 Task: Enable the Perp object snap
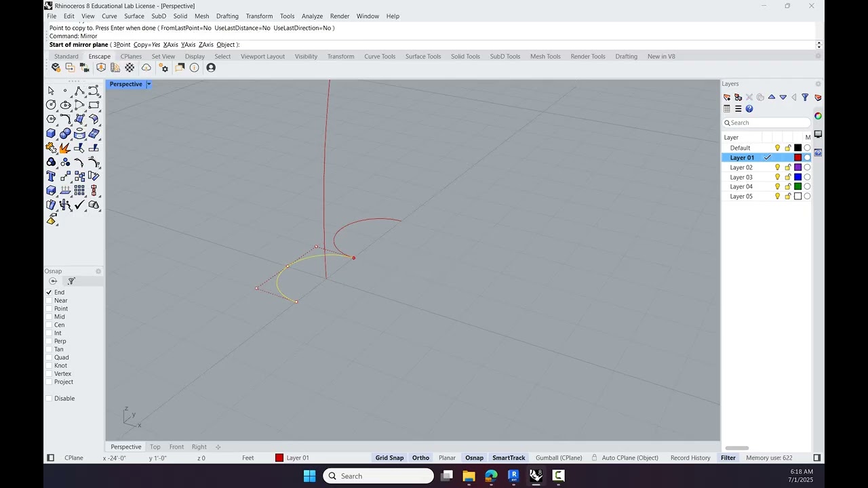coord(49,341)
